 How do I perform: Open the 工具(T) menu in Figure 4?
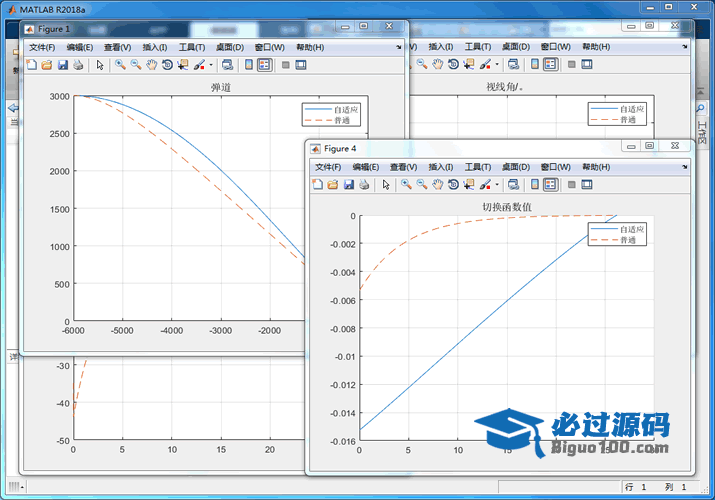coord(479,166)
